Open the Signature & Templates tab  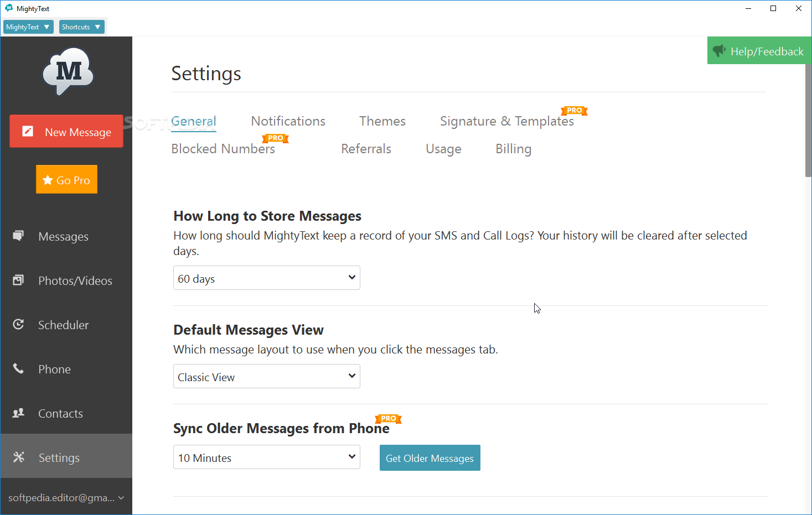[x=507, y=121]
